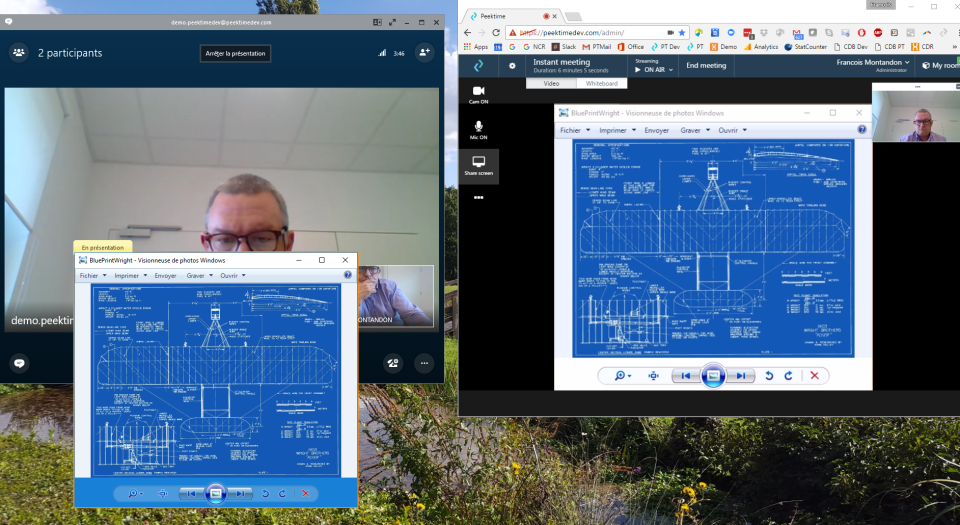Close the Peektime browser tab

(555, 17)
